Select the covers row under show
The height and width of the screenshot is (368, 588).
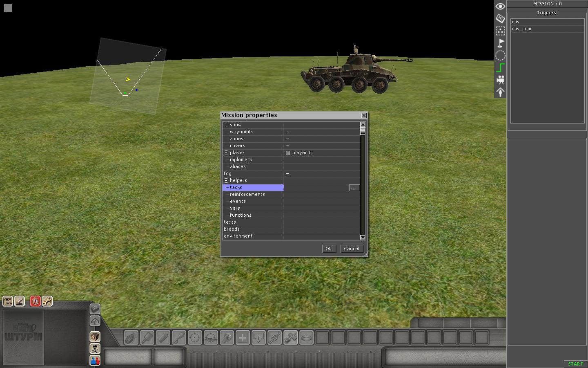291,146
